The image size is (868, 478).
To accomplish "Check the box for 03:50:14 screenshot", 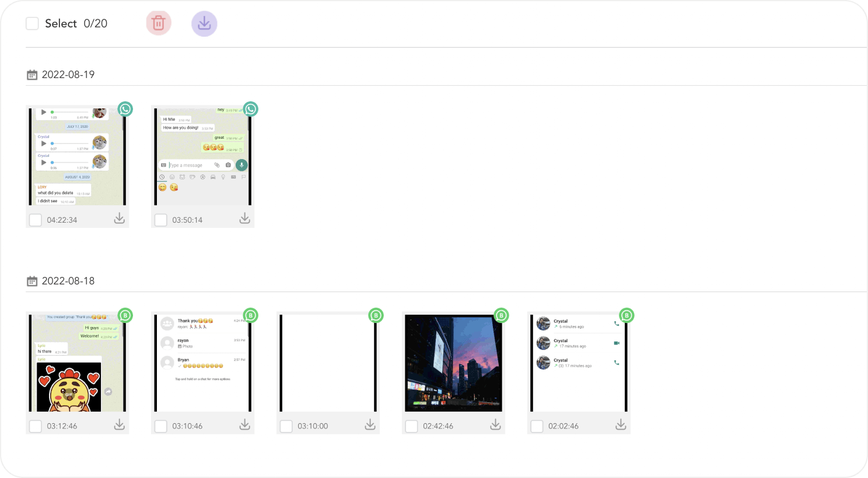I will [x=161, y=220].
